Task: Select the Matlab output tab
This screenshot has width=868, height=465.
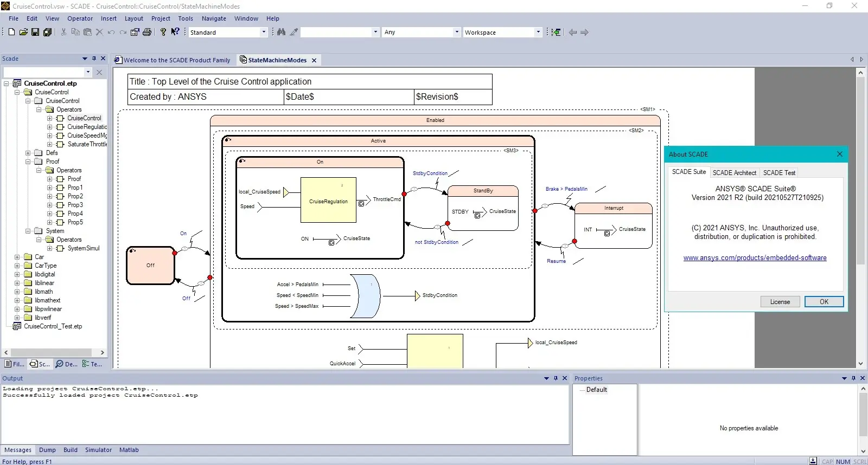Action: point(129,450)
